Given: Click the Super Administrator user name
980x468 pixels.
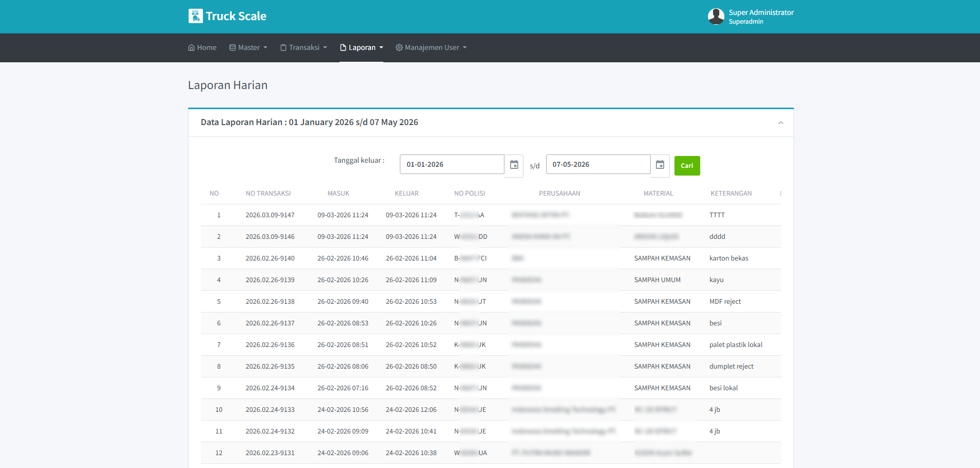Looking at the screenshot, I should tap(761, 12).
